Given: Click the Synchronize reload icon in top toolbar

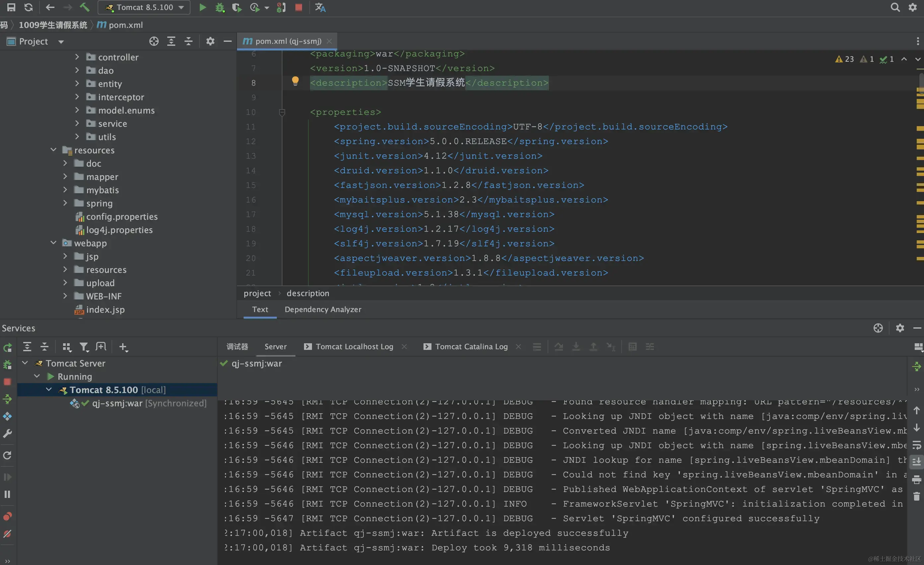Looking at the screenshot, I should click(x=29, y=7).
